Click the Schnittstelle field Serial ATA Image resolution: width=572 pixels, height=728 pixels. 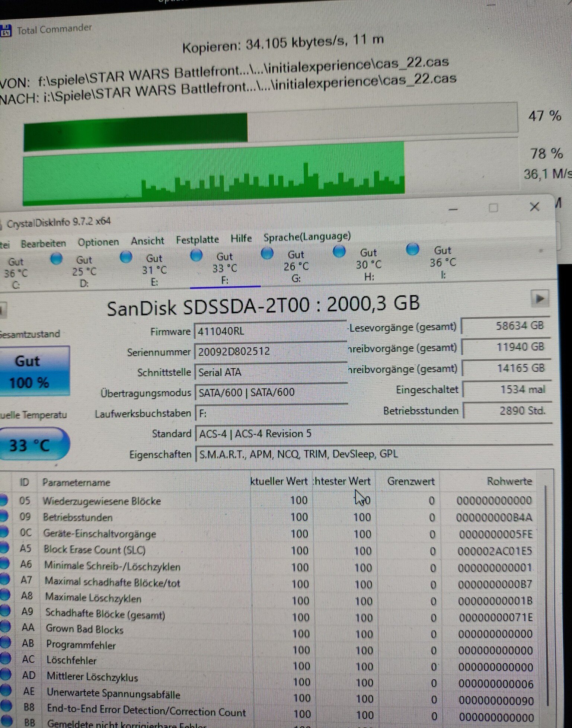271,372
